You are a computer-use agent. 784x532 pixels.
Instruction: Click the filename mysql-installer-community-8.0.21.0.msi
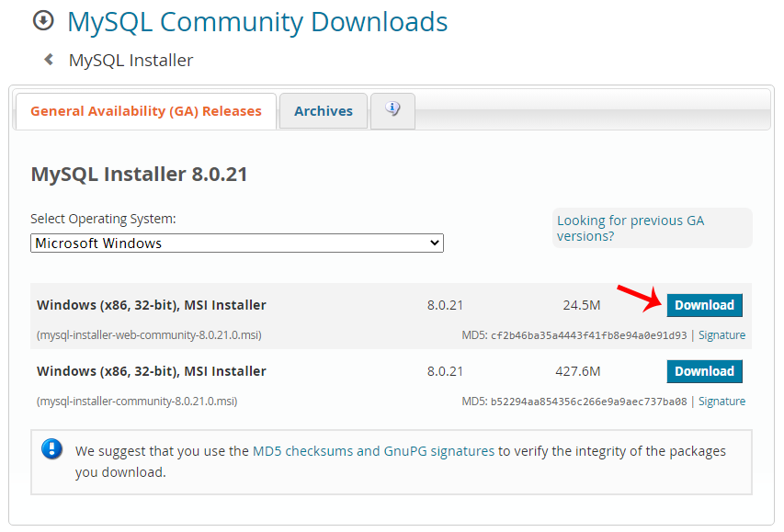pos(137,401)
